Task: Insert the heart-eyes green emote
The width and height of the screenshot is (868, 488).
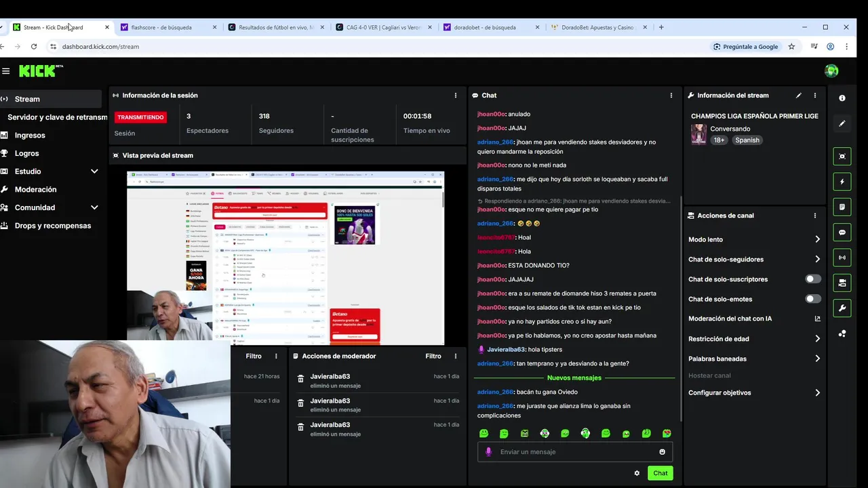Action: [x=667, y=434]
